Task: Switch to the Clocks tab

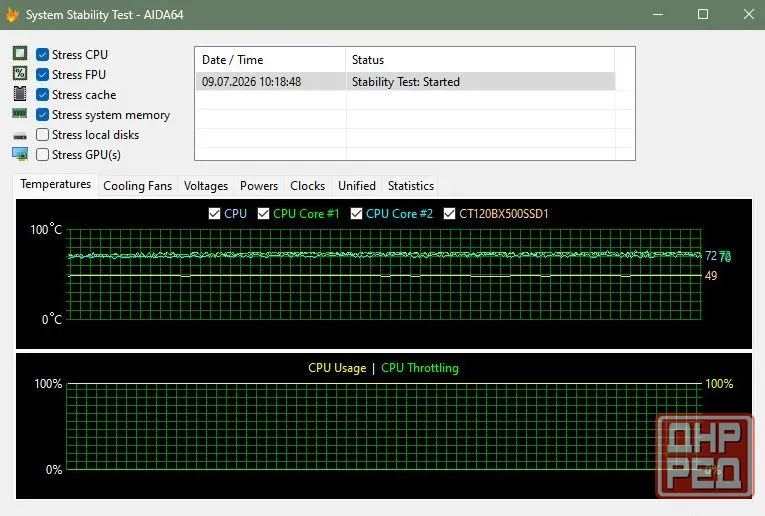Action: point(307,186)
